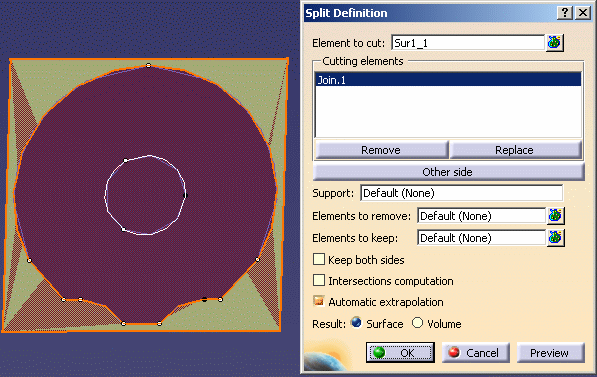Confirm split with the OK button
The height and width of the screenshot is (377, 597).
pyautogui.click(x=400, y=353)
